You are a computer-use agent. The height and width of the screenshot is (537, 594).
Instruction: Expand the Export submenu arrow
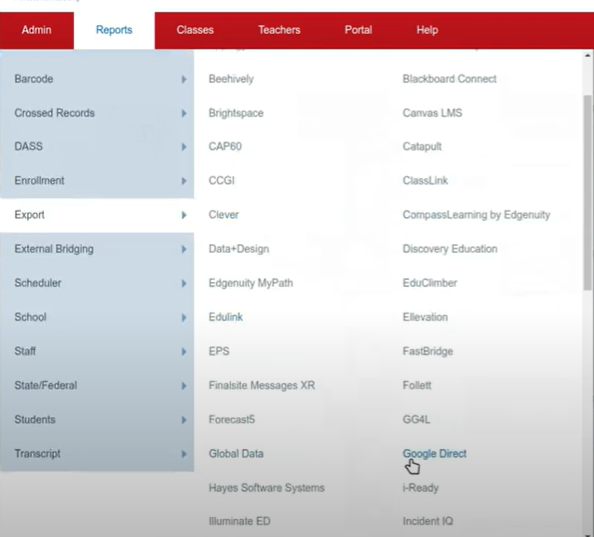point(184,215)
